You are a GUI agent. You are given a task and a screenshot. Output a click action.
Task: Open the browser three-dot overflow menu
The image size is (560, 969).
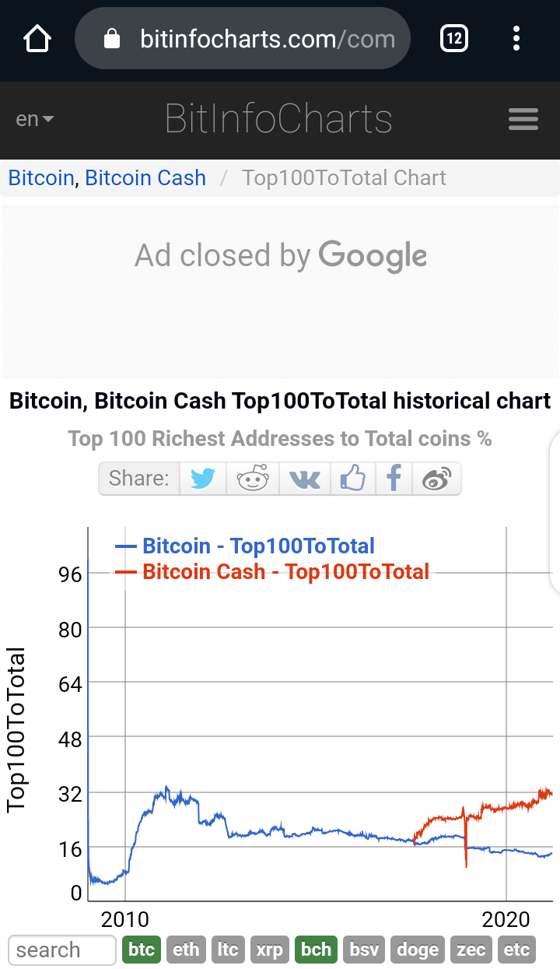click(x=516, y=38)
